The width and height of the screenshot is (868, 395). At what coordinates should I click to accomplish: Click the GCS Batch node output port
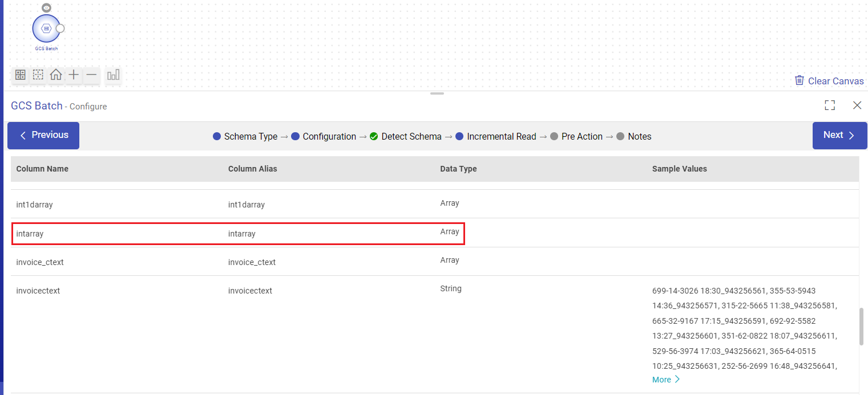(x=60, y=28)
